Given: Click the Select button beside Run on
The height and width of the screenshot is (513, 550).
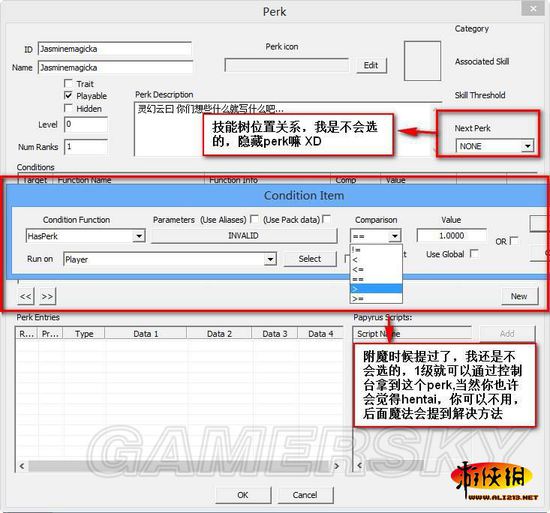Looking at the screenshot, I should (x=310, y=259).
